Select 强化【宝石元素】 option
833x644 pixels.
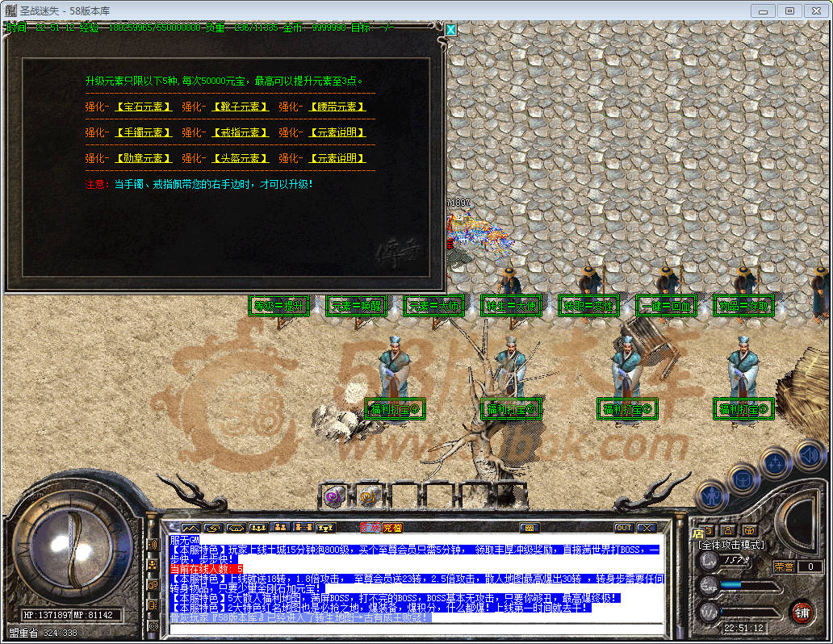click(144, 107)
